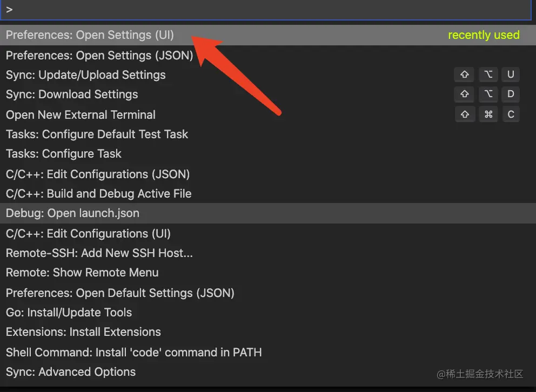Viewport: 536px width, 392px height.
Task: Run Shell Command: Install 'code' command in PATH
Action: coord(268,353)
